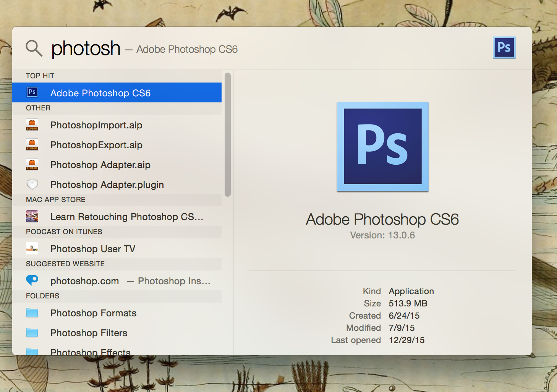Click the modified date '7/9/15'

pos(402,328)
